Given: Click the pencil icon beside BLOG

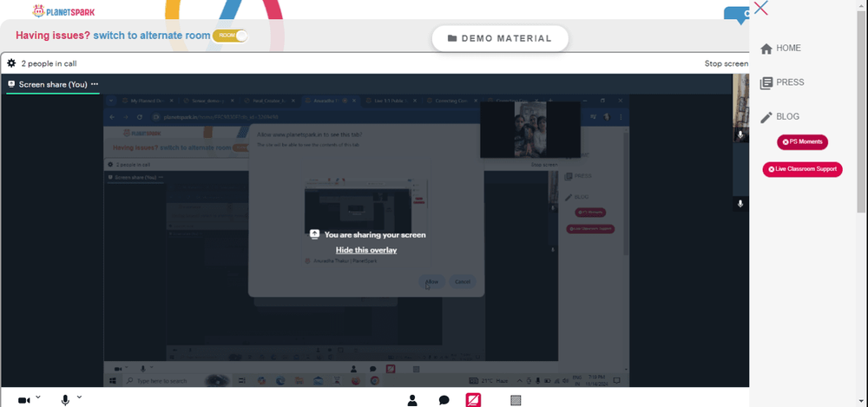Looking at the screenshot, I should 766,117.
